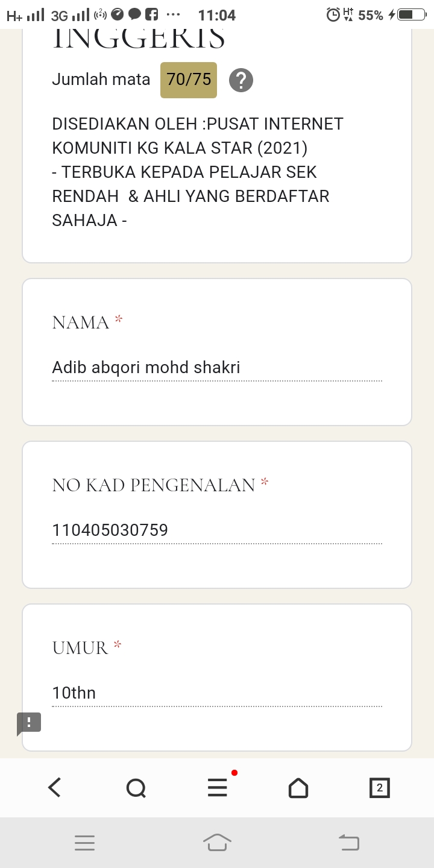The image size is (434, 868).
Task: Tap the battery indicator in status bar
Action: point(412,15)
